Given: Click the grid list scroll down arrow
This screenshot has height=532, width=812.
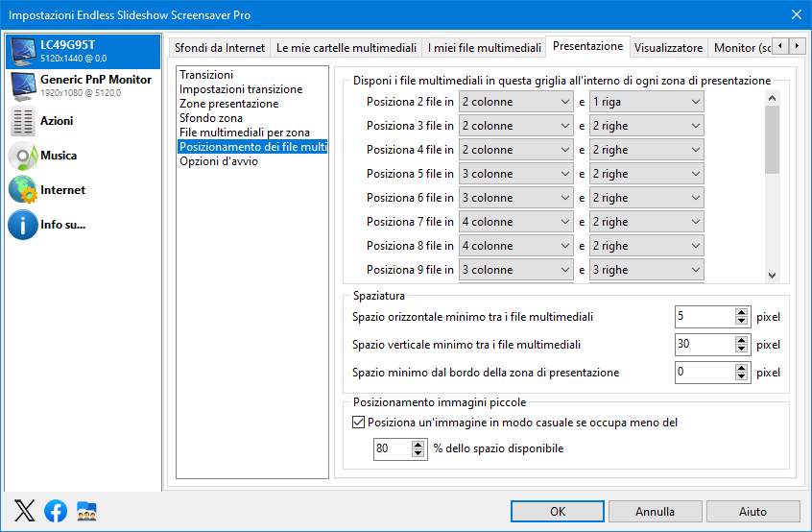Looking at the screenshot, I should click(x=772, y=276).
